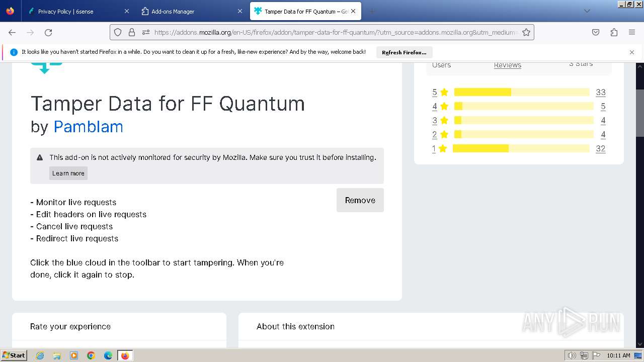Open the 5 four-star reviews count

pos(603,106)
